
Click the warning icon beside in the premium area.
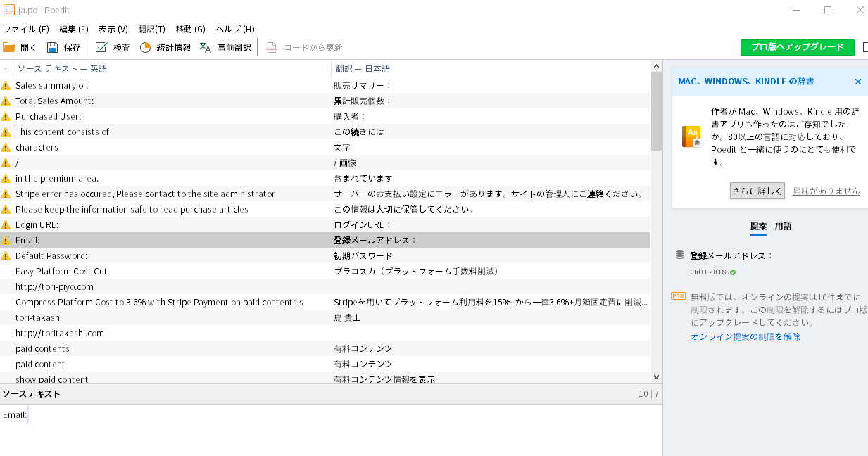tap(6, 178)
